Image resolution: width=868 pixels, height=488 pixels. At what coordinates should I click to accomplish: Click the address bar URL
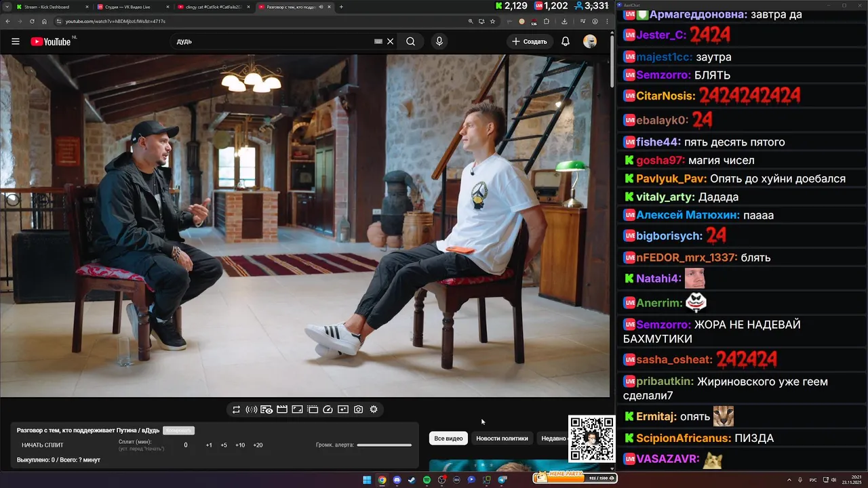[x=115, y=21]
